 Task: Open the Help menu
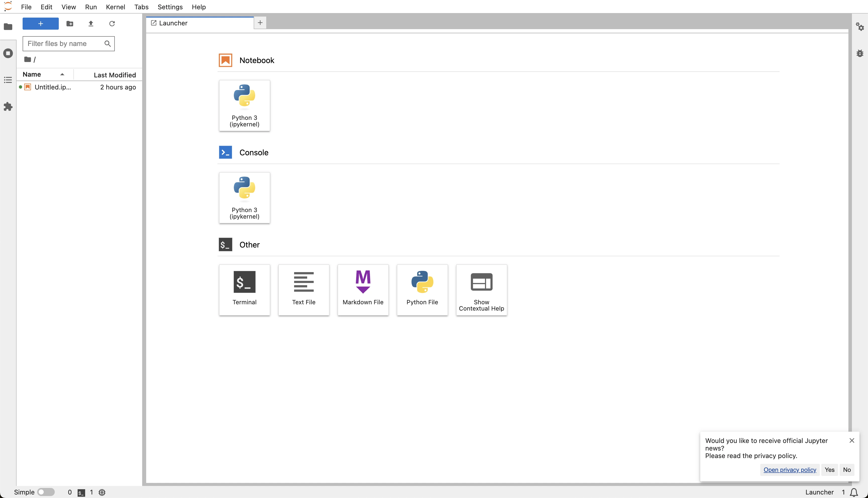(199, 7)
